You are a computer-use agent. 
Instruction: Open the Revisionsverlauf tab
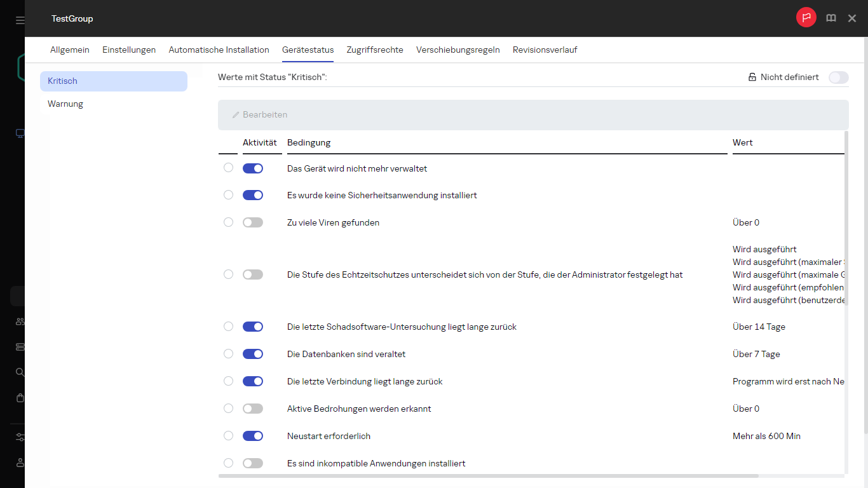tap(545, 50)
